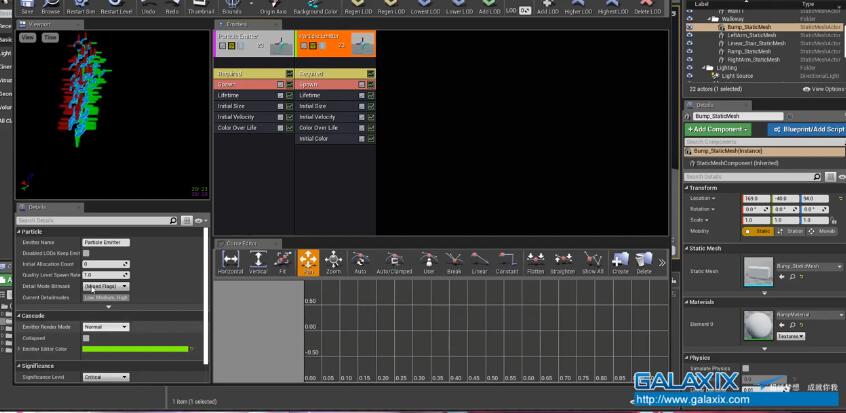Switch to the Curve Editor tab
846x413 pixels.
tap(240, 243)
